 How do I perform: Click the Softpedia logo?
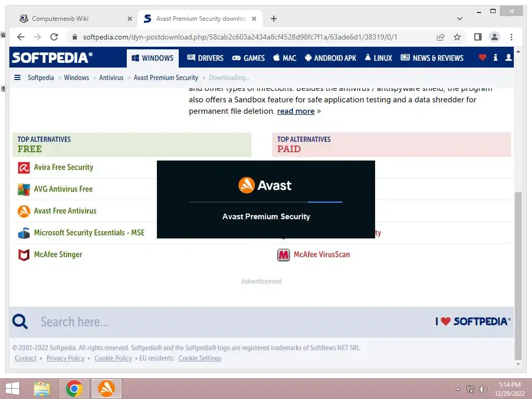point(52,58)
